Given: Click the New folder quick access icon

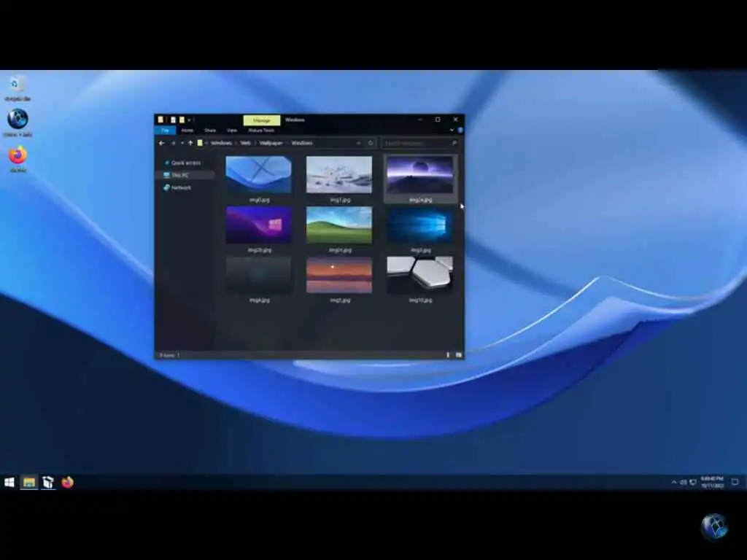Looking at the screenshot, I should coord(182,120).
